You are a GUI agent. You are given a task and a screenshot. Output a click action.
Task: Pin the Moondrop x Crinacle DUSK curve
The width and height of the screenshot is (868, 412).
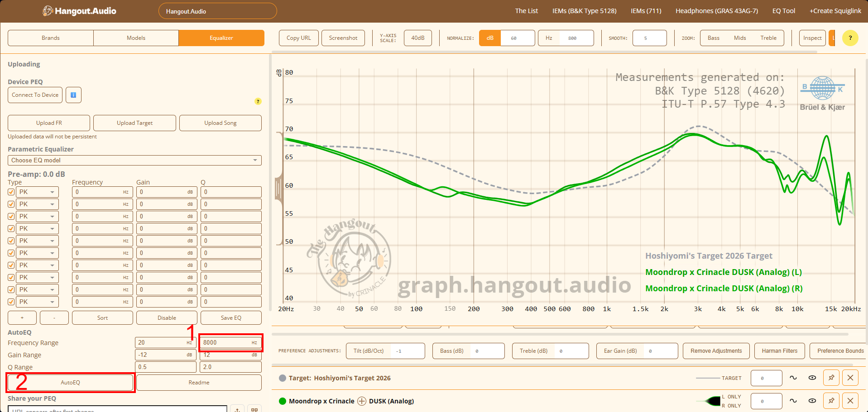(x=831, y=401)
